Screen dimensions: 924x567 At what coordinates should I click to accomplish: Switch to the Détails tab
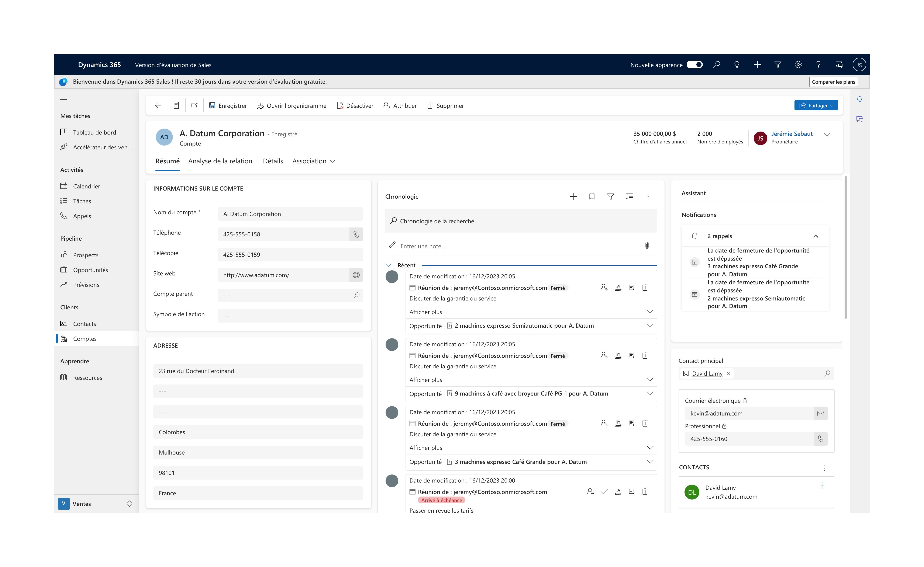click(x=273, y=161)
